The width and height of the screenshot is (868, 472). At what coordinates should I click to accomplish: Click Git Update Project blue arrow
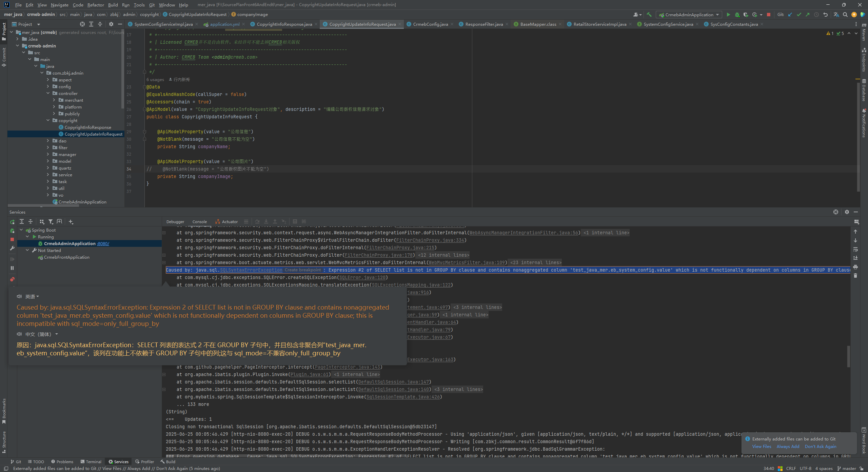point(790,15)
